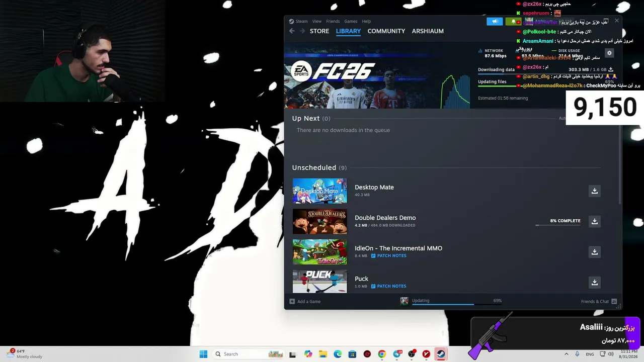Image resolution: width=644 pixels, height=362 pixels.
Task: Download IdleOn - The Incremental MMO update
Action: click(x=595, y=252)
